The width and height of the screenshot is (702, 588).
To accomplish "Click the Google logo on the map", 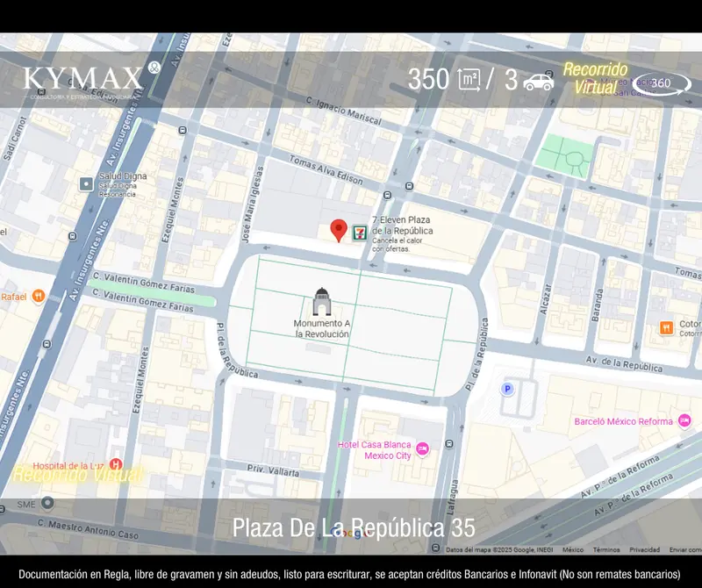I will pyautogui.click(x=350, y=533).
